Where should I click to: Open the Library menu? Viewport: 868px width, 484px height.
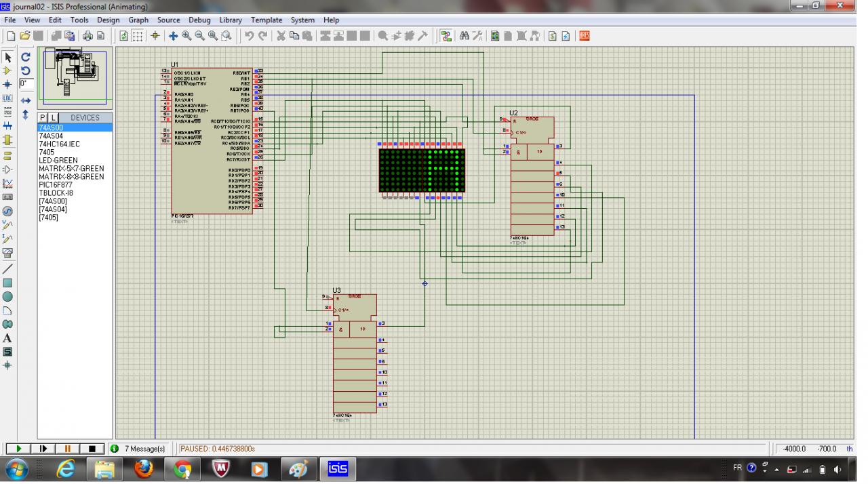[x=231, y=20]
